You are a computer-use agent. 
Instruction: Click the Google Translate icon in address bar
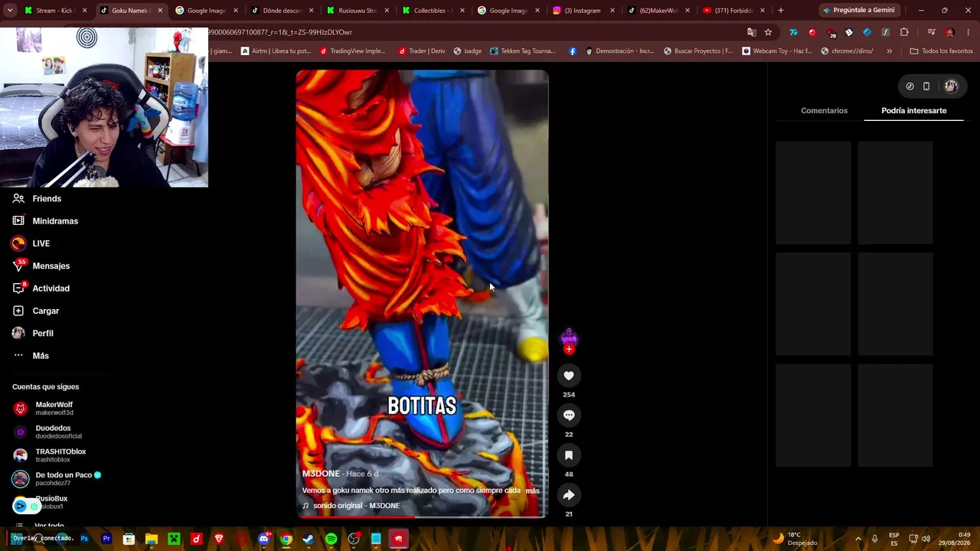[x=752, y=32]
